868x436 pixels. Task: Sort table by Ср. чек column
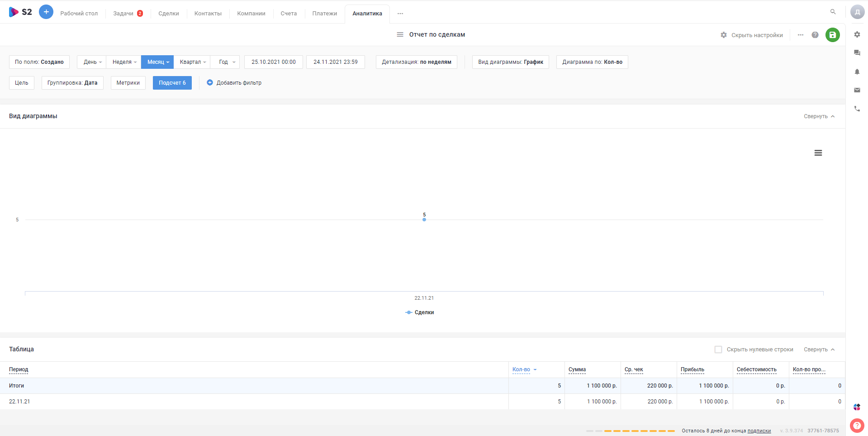[x=634, y=369]
